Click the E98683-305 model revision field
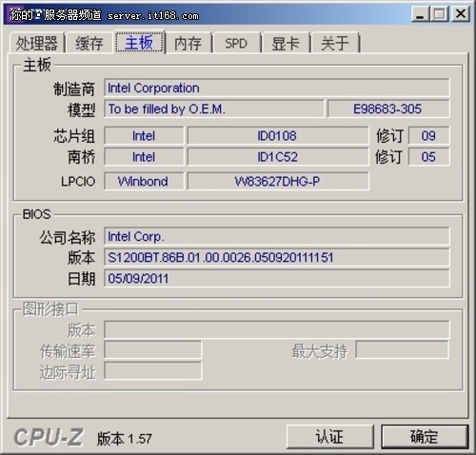Viewport: 476px width, 455px height. (388, 109)
